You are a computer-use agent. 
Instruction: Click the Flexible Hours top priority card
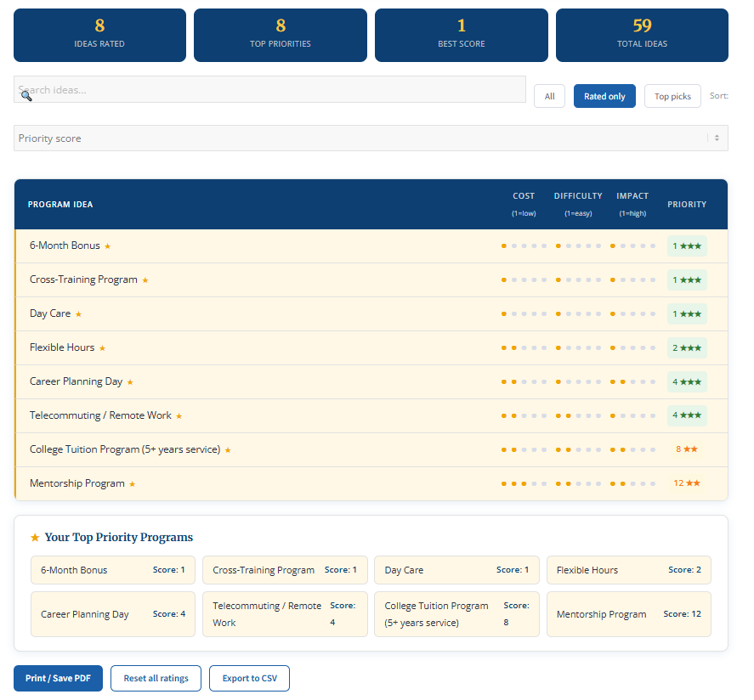(628, 570)
